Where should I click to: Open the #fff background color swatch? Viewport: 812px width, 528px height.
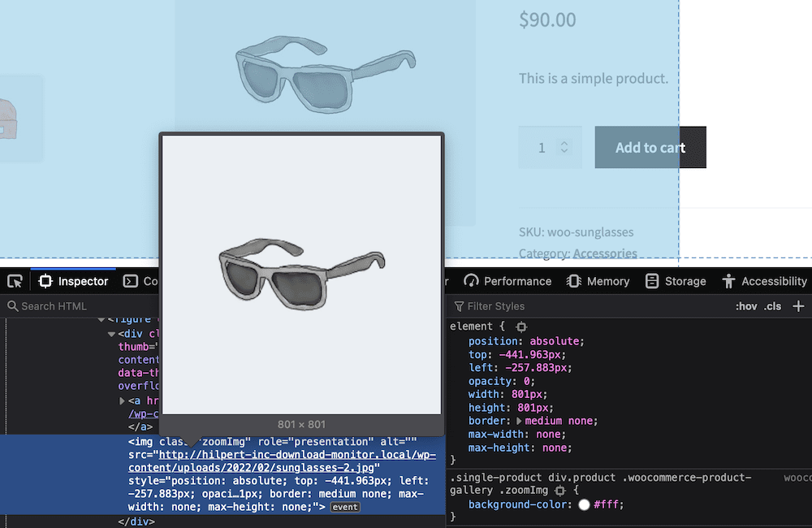[584, 504]
